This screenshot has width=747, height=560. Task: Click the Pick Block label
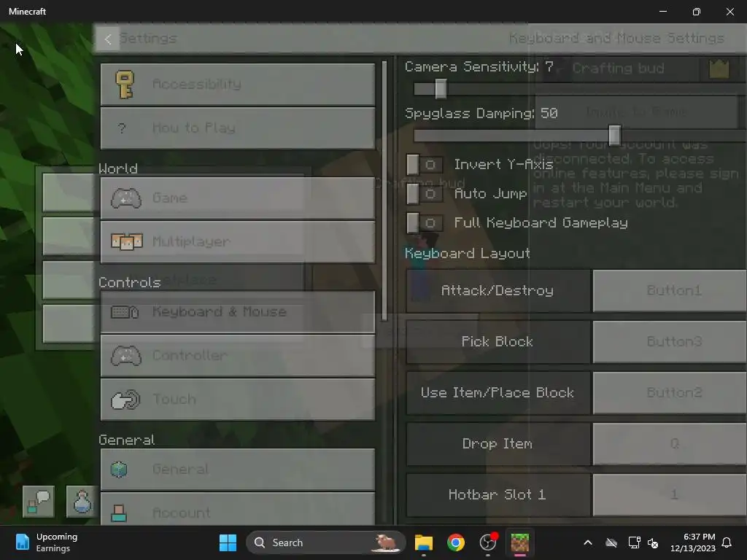(498, 341)
